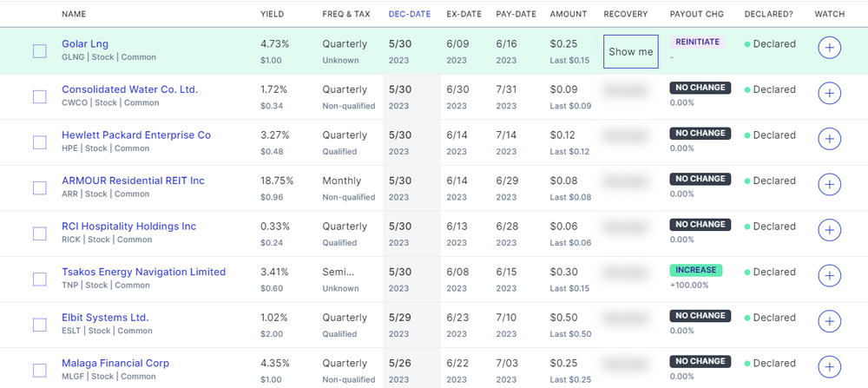The image size is (868, 388).
Task: Select the Hewlett Packard Enterprise row checkbox
Action: (x=40, y=142)
